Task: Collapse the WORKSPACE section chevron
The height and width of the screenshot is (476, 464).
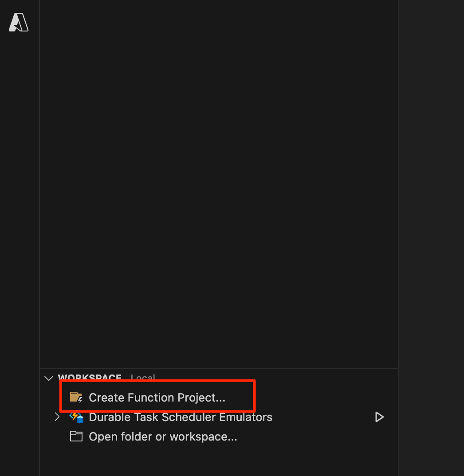Action: pyautogui.click(x=49, y=378)
